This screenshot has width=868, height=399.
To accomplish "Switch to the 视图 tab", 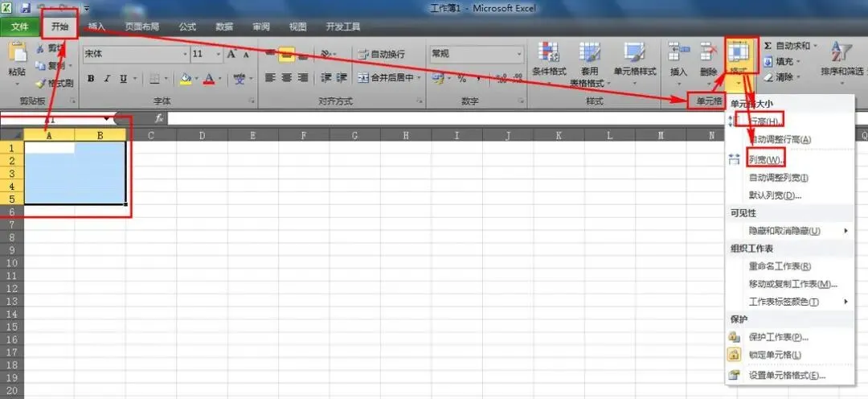I will pyautogui.click(x=298, y=27).
